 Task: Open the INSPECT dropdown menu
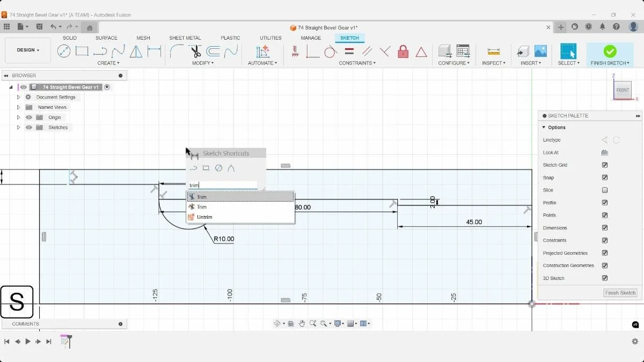coord(494,63)
